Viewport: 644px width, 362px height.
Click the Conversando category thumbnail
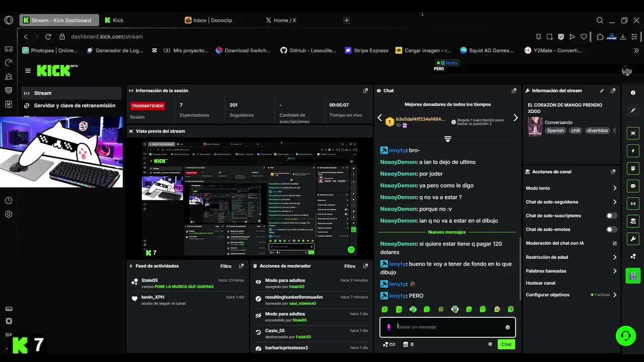(x=535, y=127)
